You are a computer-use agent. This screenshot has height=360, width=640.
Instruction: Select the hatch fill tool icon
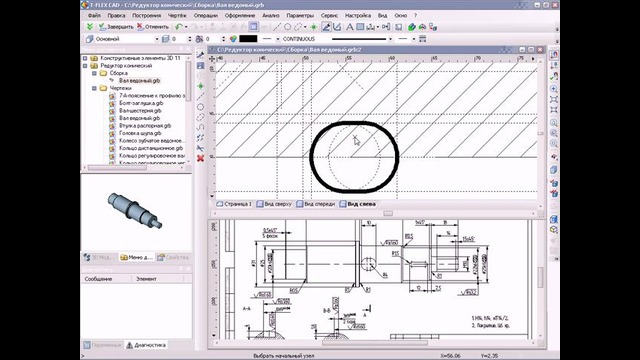[360, 27]
